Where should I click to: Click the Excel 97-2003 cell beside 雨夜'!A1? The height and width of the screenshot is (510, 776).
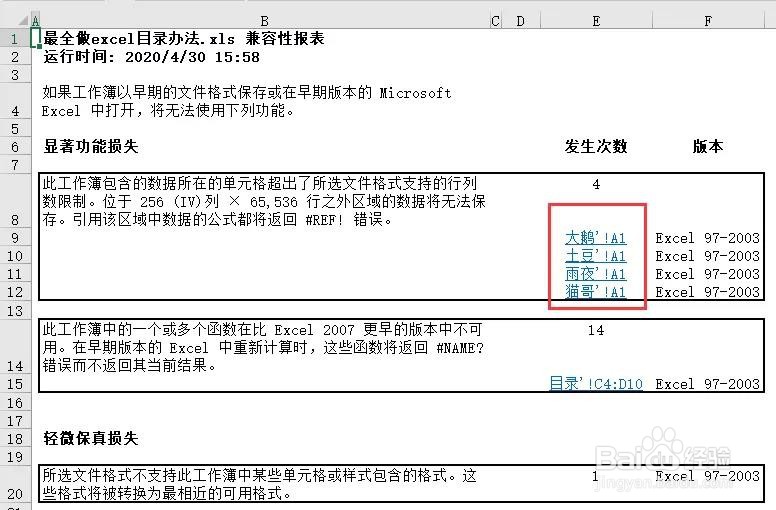click(708, 274)
